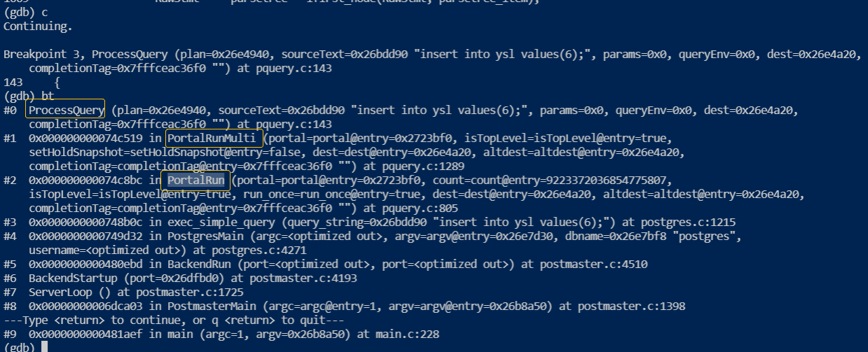
Task: Click the '(gdb) bt' command line
Action: [29, 96]
